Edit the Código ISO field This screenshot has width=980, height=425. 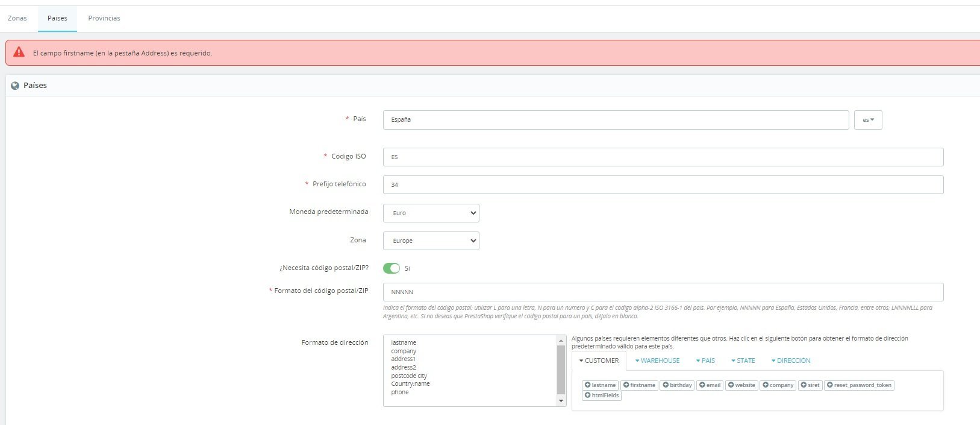pyautogui.click(x=663, y=157)
